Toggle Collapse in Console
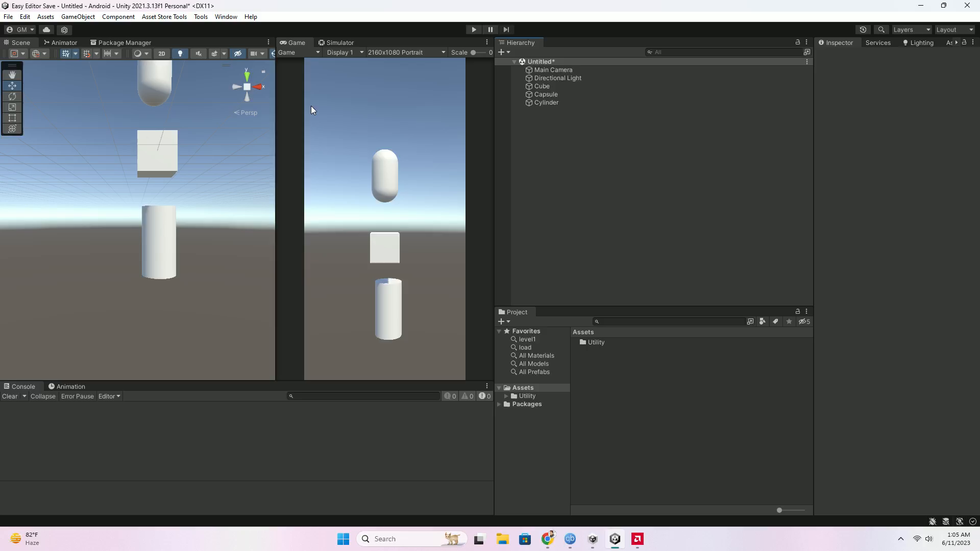The image size is (980, 551). pos(43,396)
